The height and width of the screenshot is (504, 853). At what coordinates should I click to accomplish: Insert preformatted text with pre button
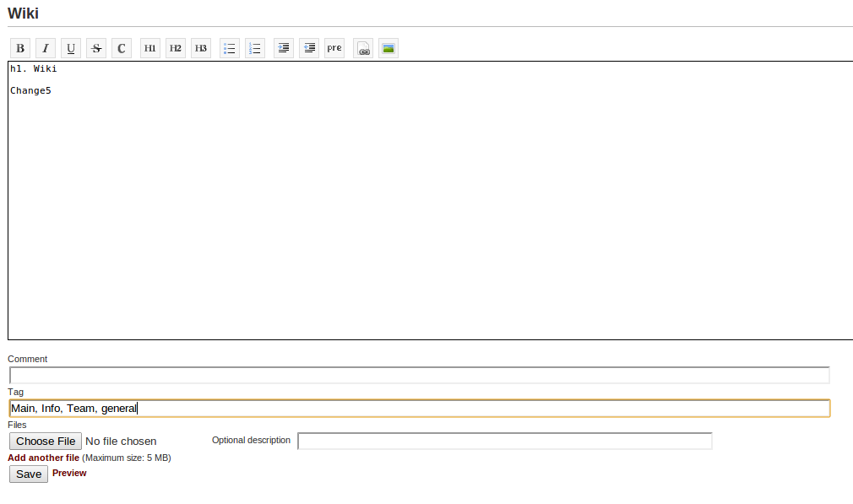pyautogui.click(x=334, y=48)
